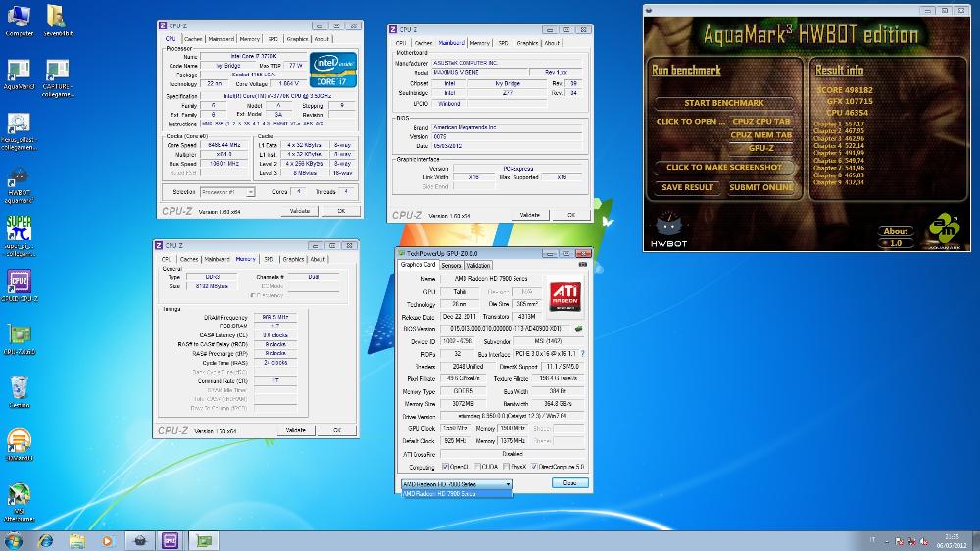Open Graphics tab in CPU-Z Mainboard window
This screenshot has width=980, height=551.
[x=527, y=43]
